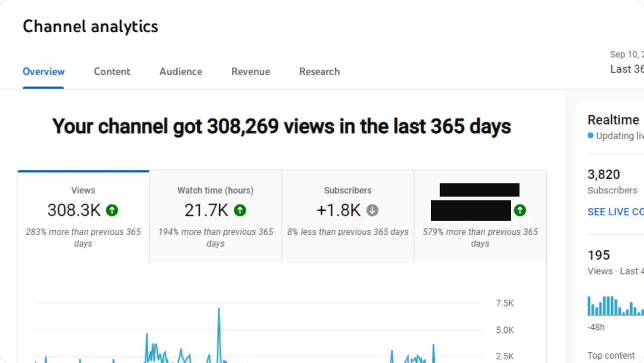
Task: Click the 7.5K axis label
Action: pyautogui.click(x=504, y=303)
